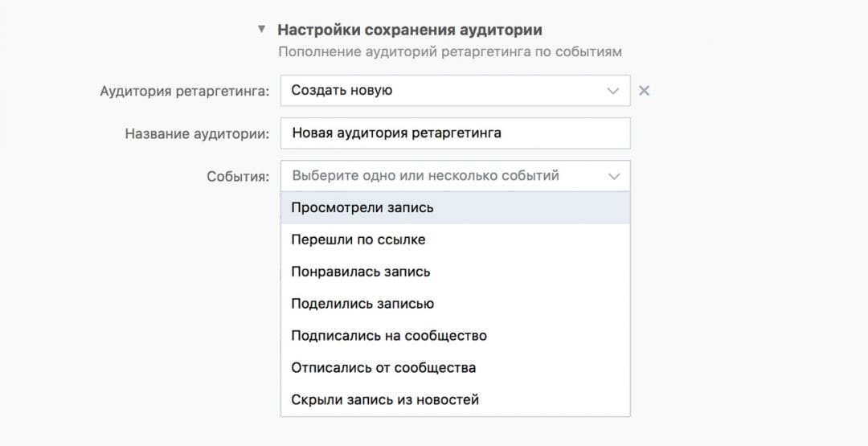The height and width of the screenshot is (446, 868).
Task: Click the 'События:' label
Action: click(x=237, y=177)
